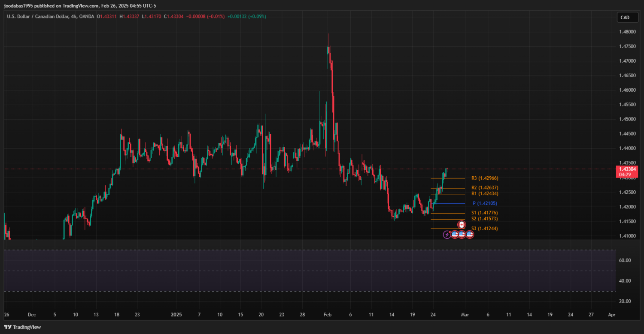Select the R2 (1.42637) resistance label

tap(484, 188)
